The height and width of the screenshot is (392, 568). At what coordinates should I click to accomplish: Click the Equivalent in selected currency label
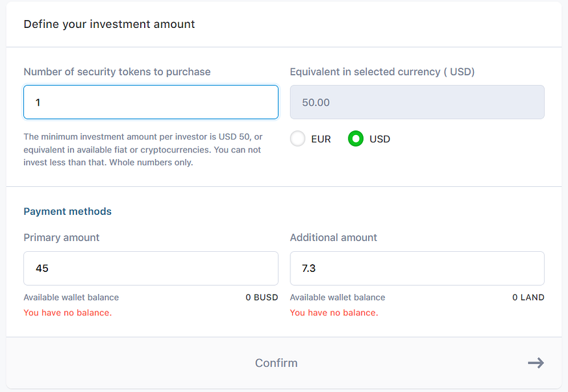[382, 72]
